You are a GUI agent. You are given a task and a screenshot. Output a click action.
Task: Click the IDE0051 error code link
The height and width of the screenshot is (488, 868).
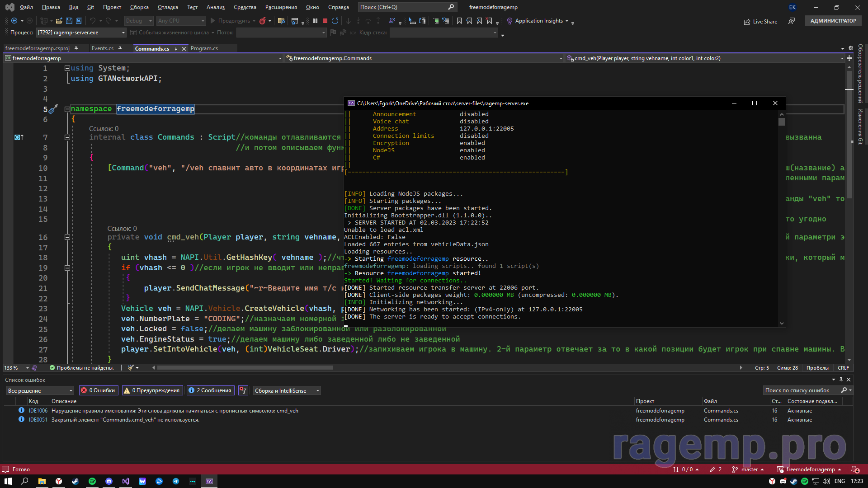click(38, 420)
